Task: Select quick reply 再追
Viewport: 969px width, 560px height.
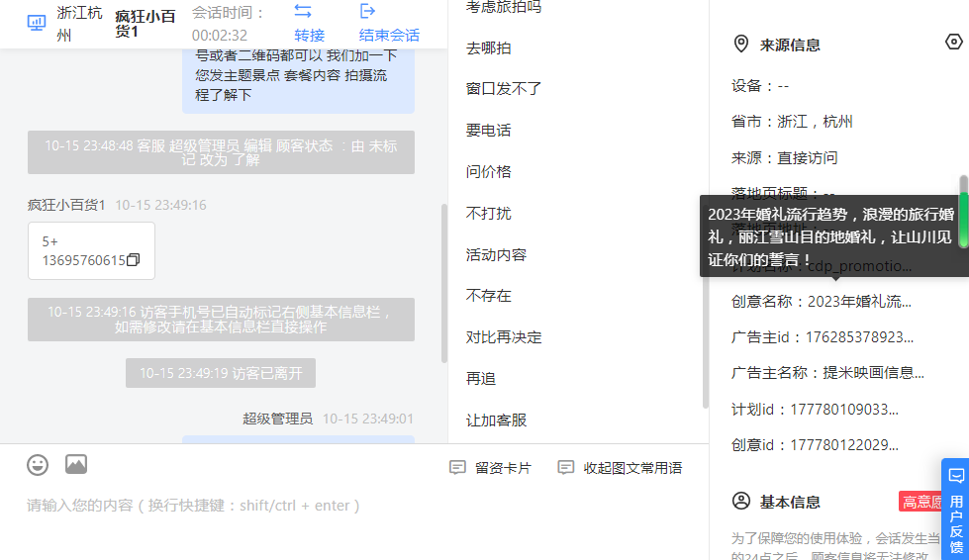Action: (481, 379)
